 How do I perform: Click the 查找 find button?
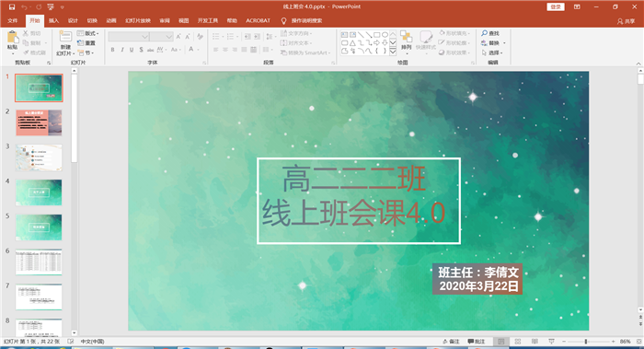[490, 33]
